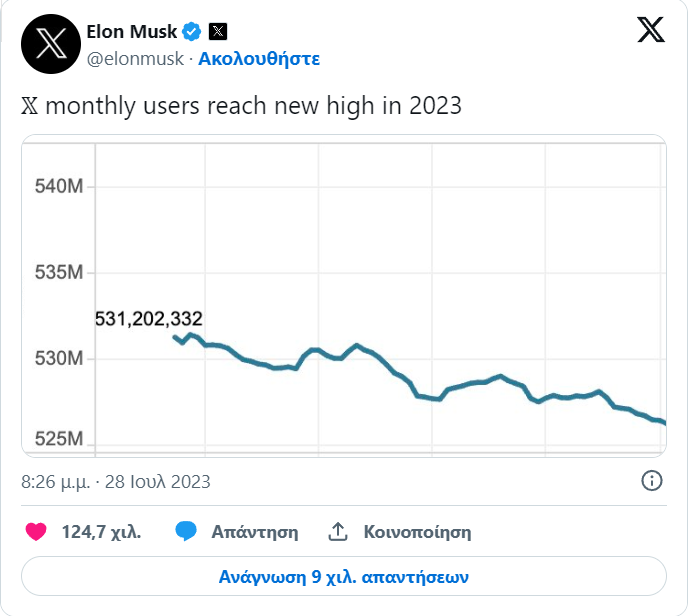Image resolution: width=697 pixels, height=616 pixels.
Task: Click the Κοινοποίηση share label
Action: click(417, 532)
